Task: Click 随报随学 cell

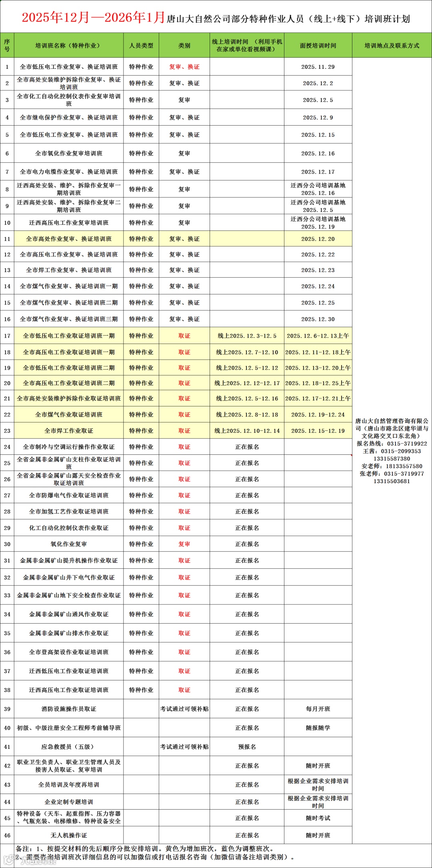Action: (x=318, y=728)
